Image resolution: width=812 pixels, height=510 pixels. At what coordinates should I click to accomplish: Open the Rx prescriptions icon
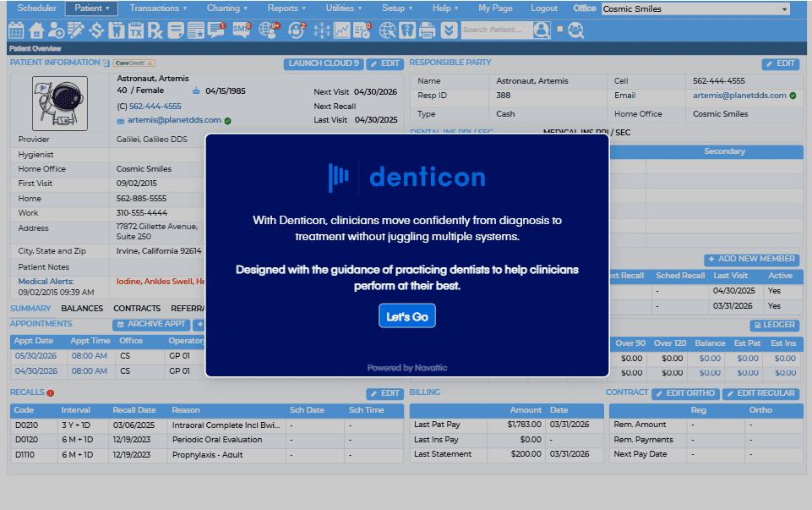tap(155, 30)
